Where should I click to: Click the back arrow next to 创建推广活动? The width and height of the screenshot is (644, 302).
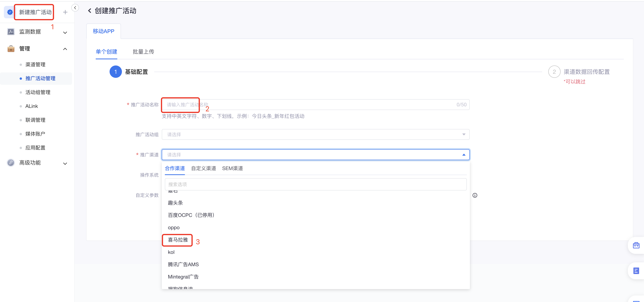pos(90,11)
